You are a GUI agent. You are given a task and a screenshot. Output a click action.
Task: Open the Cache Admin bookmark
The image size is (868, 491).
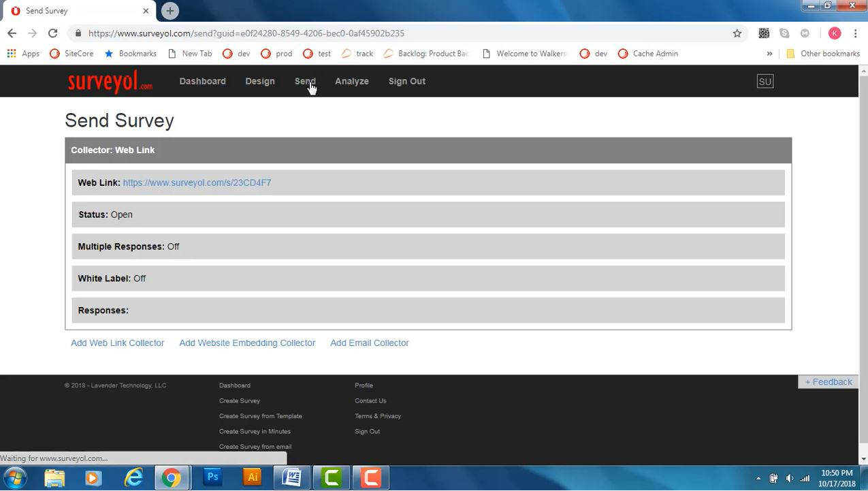[x=648, y=54]
